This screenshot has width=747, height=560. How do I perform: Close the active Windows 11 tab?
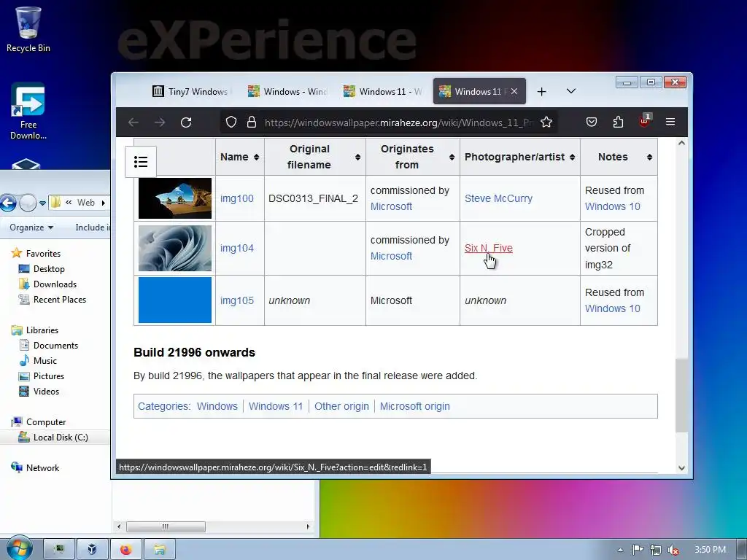click(514, 91)
